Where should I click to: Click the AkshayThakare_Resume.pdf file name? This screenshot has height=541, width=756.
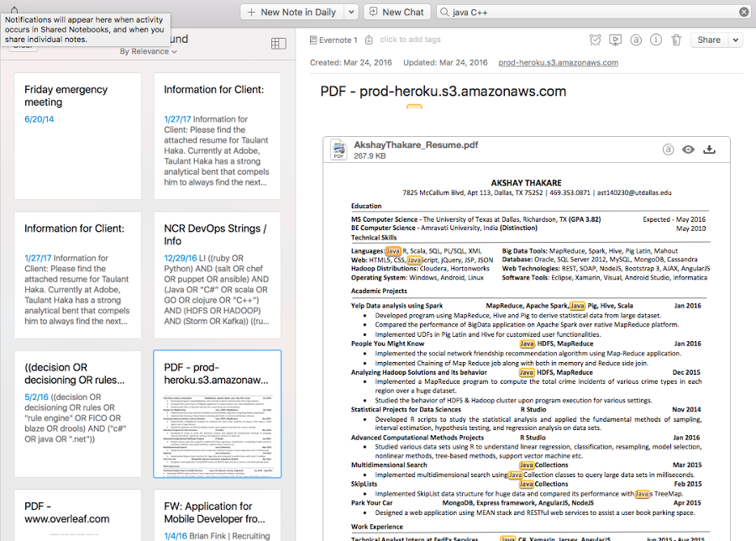416,145
